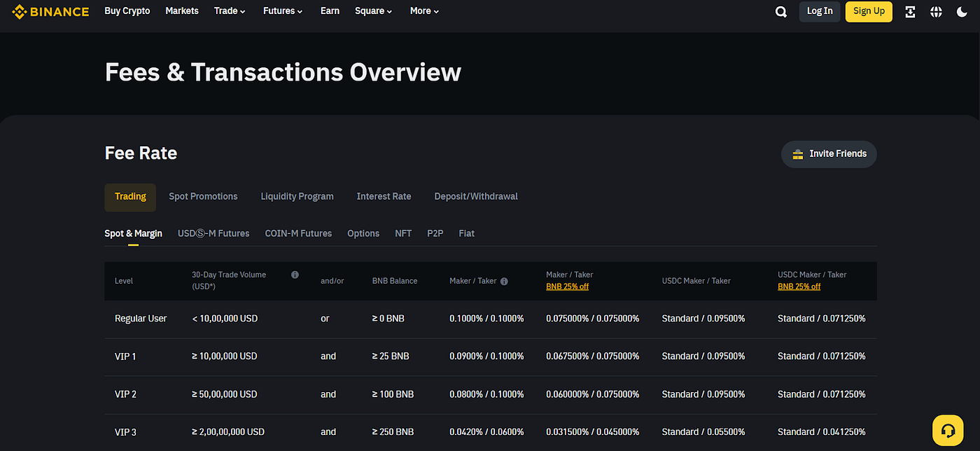Toggle the dark mode moon icon
The image size is (980, 451).
coord(962,11)
